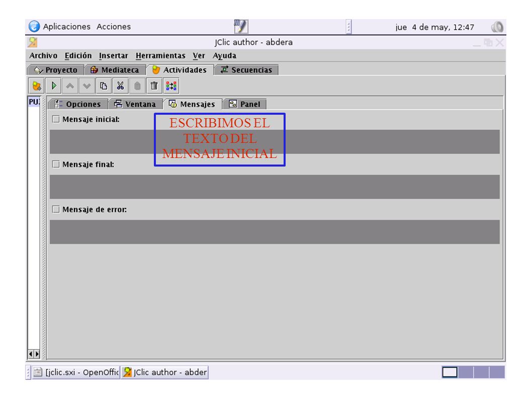
Task: Open the GNOME Aplicaciones menu icon
Action: click(x=34, y=27)
